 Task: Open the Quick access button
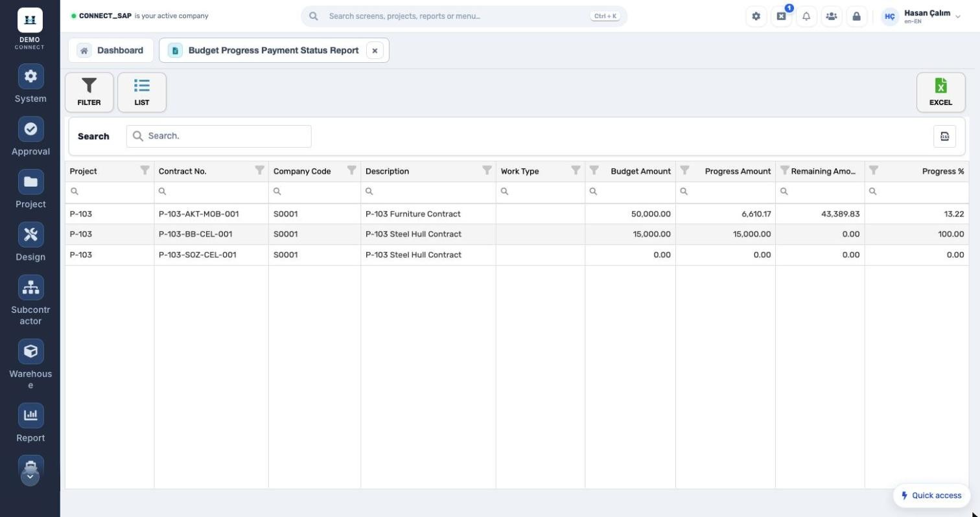(x=931, y=495)
